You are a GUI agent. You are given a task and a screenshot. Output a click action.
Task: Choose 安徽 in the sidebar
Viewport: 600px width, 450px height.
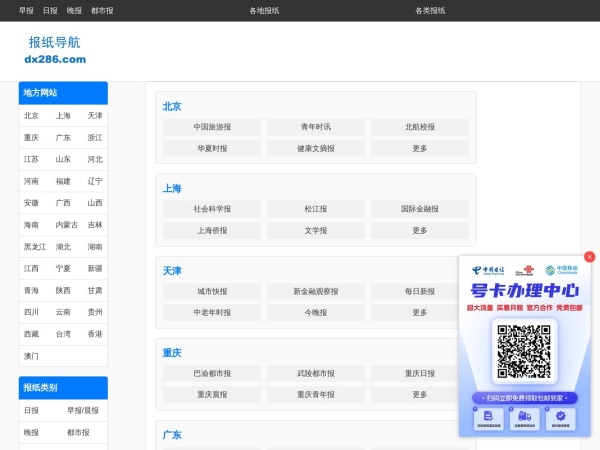[31, 203]
